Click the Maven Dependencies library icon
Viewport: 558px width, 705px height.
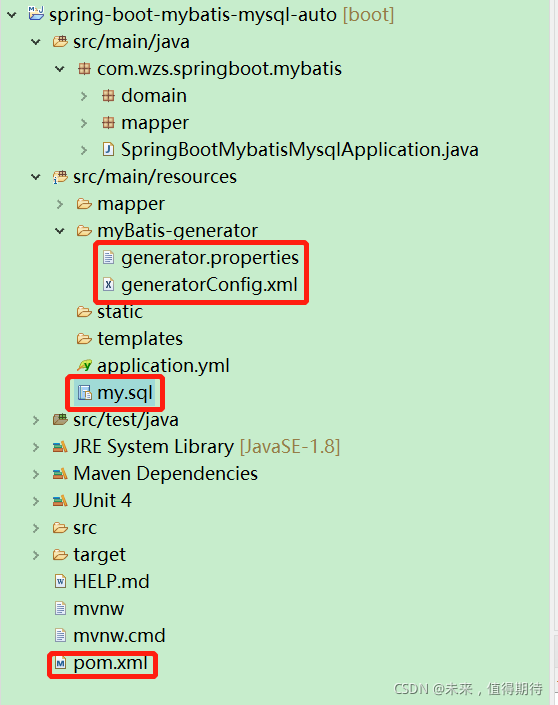tap(60, 474)
